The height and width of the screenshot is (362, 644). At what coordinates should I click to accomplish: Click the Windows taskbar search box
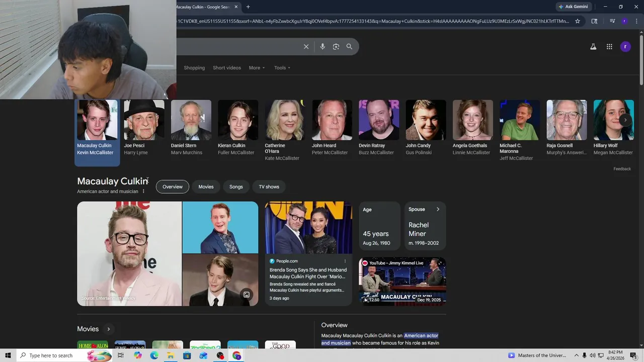[64, 355]
